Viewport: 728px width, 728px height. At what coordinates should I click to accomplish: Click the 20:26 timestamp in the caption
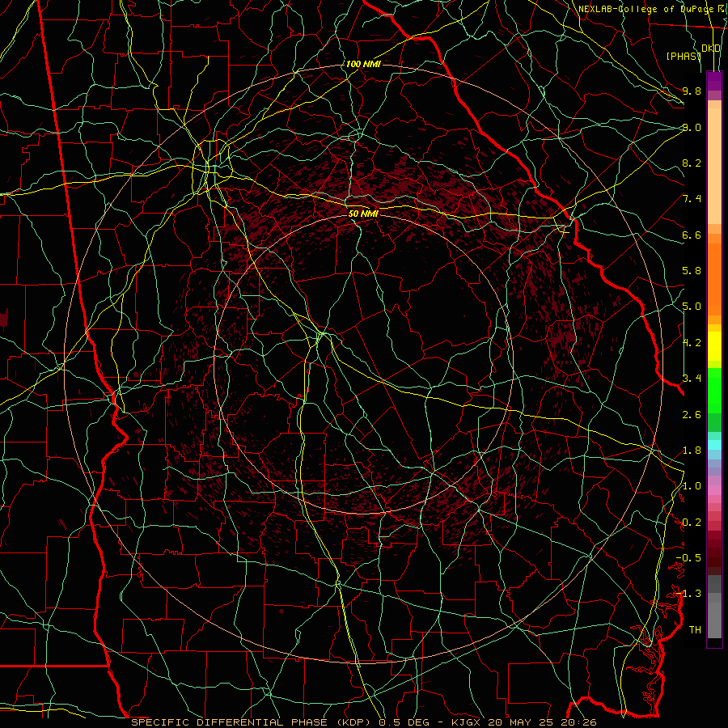581,722
